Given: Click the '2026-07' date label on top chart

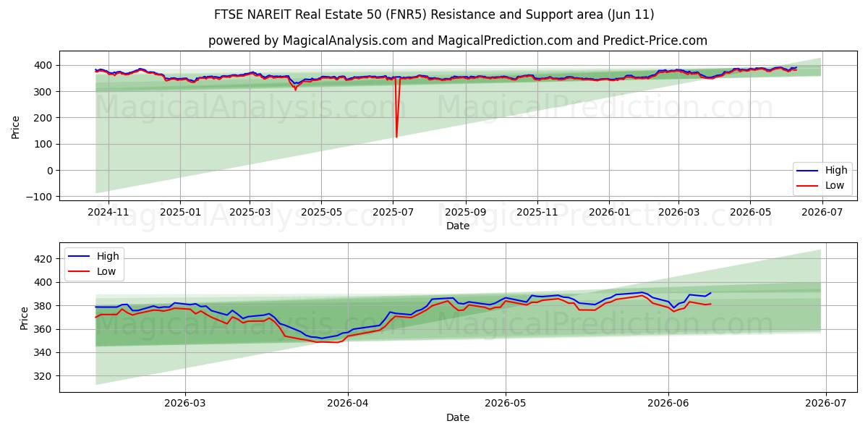Looking at the screenshot, I should pyautogui.click(x=822, y=213).
